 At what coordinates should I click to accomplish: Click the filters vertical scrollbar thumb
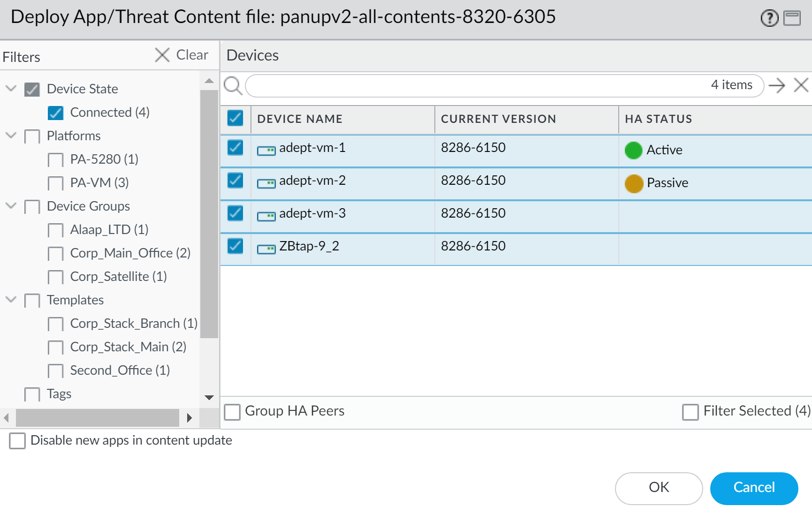[x=209, y=213]
